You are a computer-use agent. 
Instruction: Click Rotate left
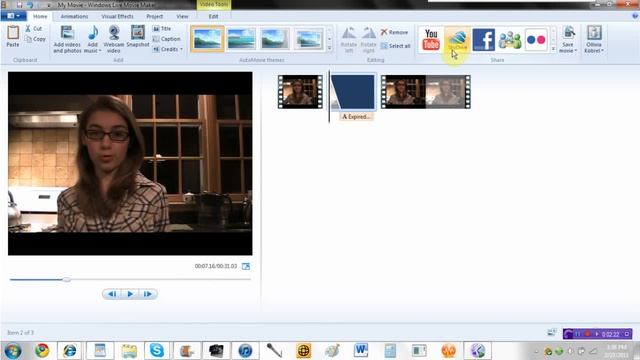(349, 40)
